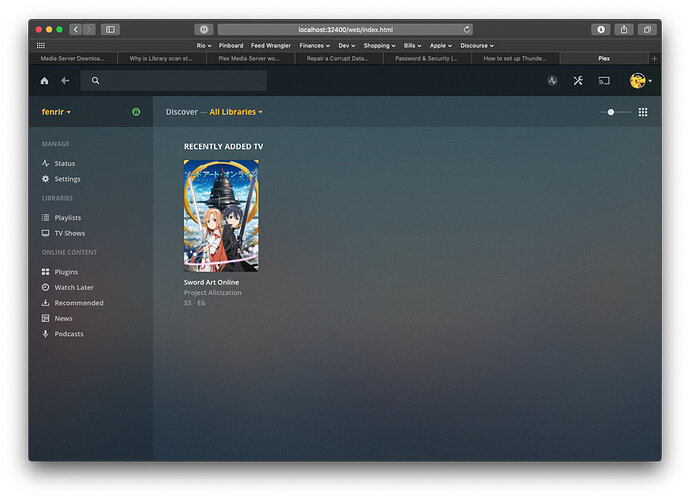Show Safari tab overview
This screenshot has width=690, height=499.
pyautogui.click(x=647, y=29)
